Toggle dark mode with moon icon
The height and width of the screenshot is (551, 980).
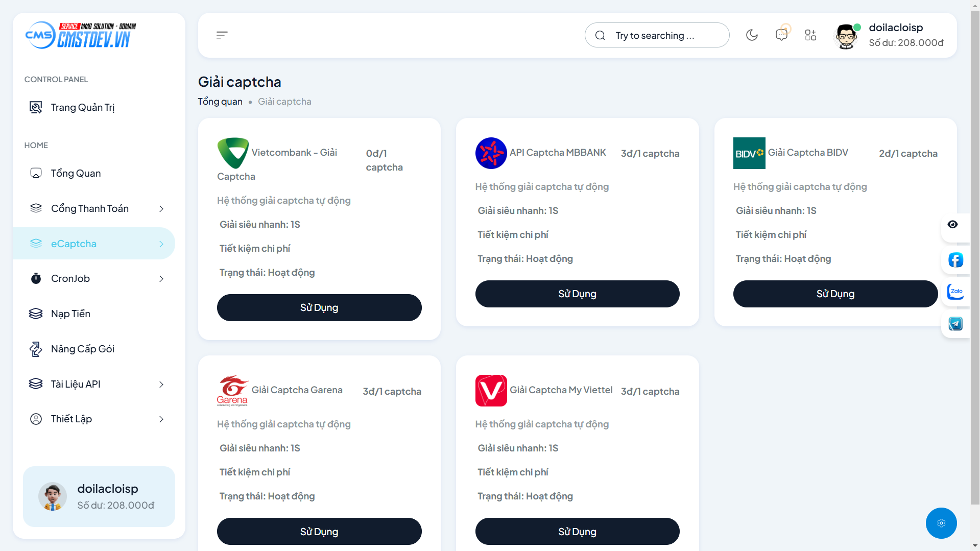[752, 35]
